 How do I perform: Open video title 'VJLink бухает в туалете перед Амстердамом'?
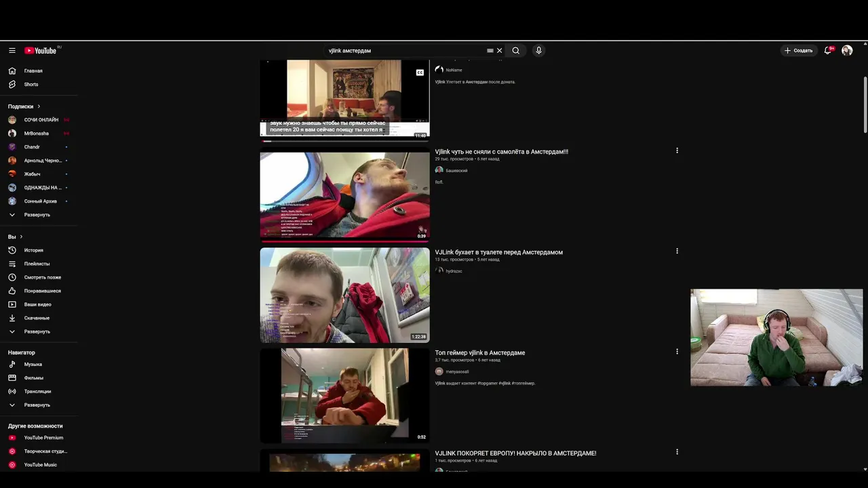[x=499, y=252]
